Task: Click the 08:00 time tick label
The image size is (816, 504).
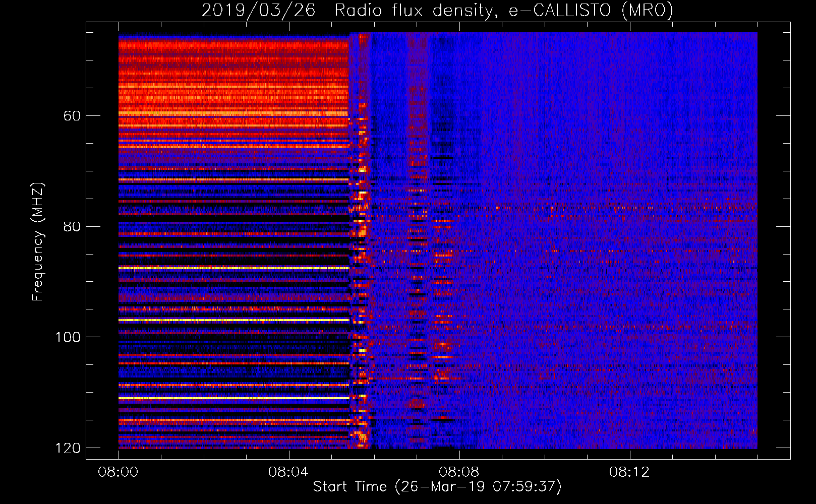Action: click(118, 472)
